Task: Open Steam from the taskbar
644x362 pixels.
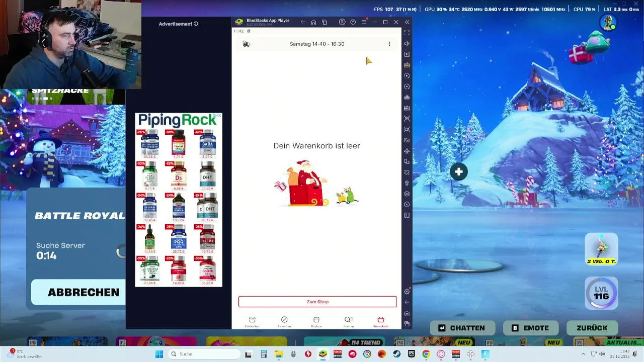Action: pos(396,354)
